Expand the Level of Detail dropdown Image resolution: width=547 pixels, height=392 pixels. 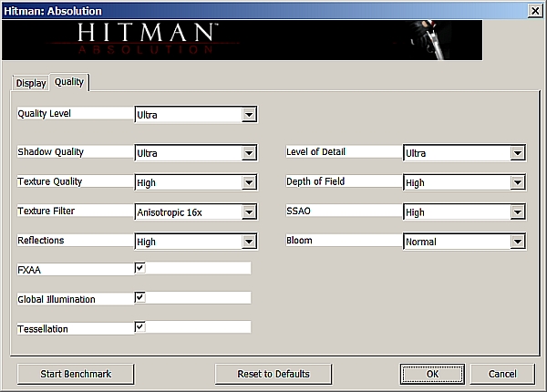click(464, 153)
